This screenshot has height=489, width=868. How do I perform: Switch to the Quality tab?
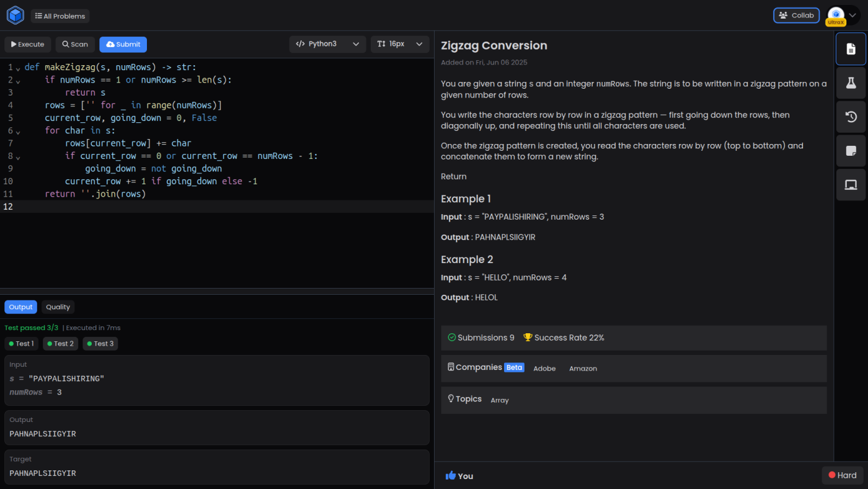[x=58, y=307]
